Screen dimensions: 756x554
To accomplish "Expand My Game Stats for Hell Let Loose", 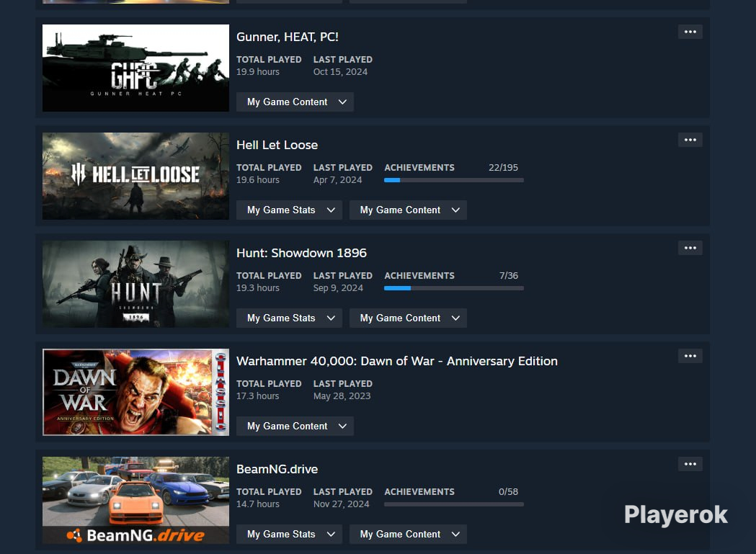I will click(289, 210).
